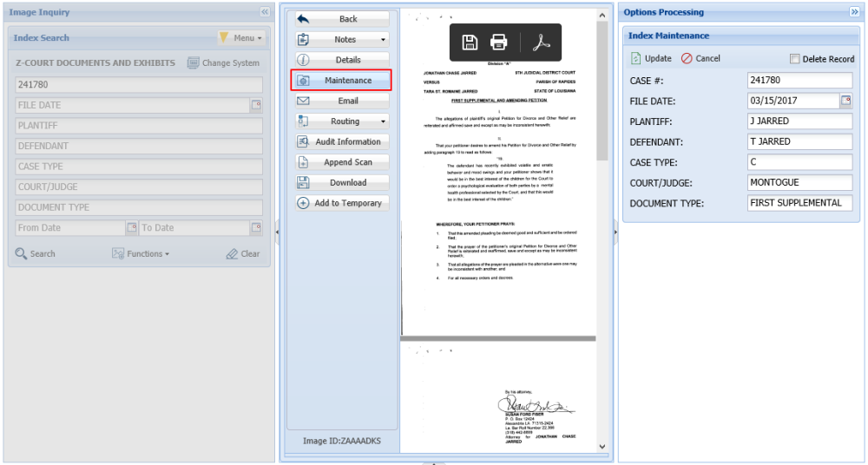The image size is (868, 465).
Task: Click the Maintenance button
Action: click(342, 81)
